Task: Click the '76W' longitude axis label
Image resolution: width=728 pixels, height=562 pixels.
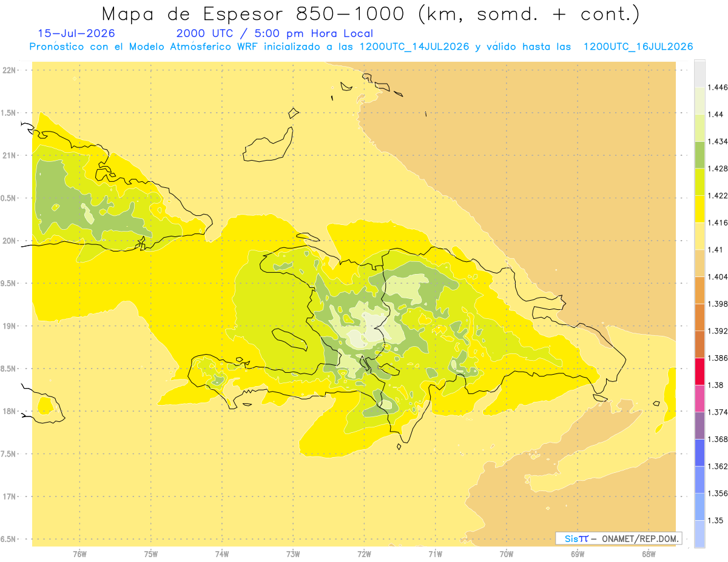Action: point(79,554)
